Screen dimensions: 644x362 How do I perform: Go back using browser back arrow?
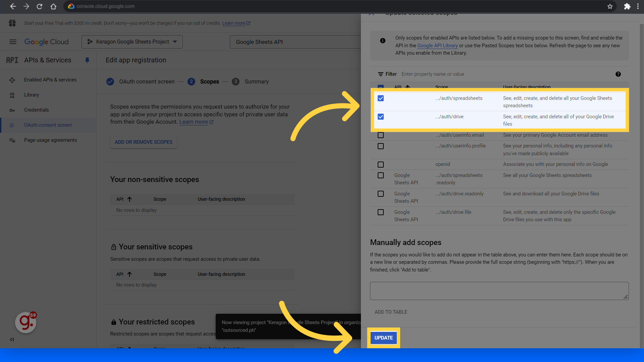click(x=13, y=6)
